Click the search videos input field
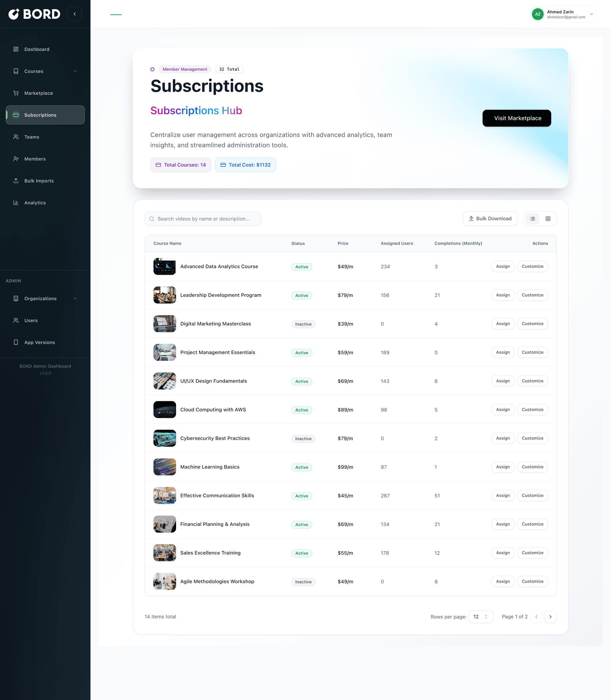 (203, 219)
